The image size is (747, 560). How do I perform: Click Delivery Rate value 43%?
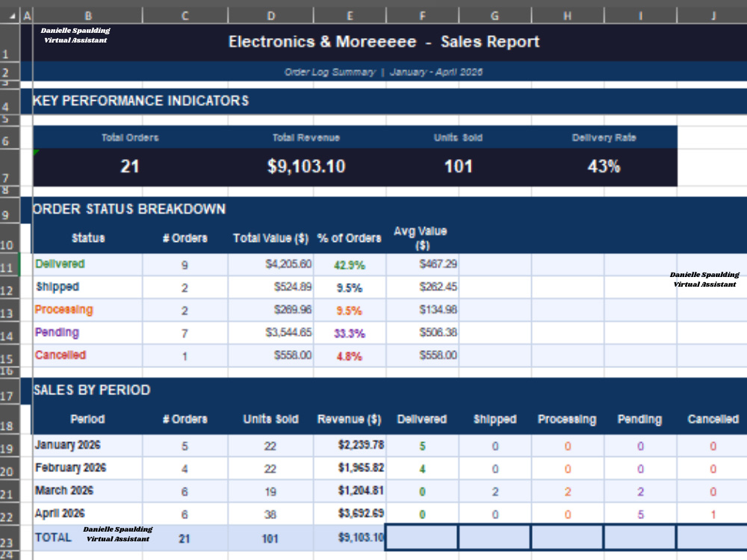point(604,167)
